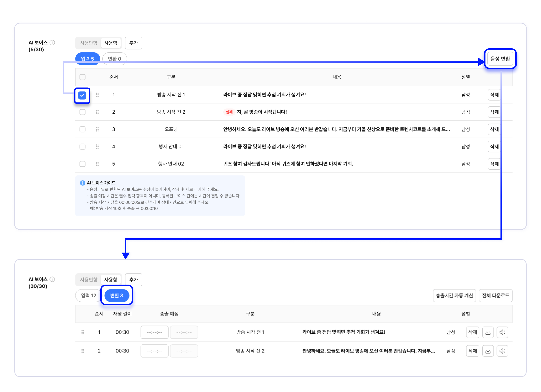Click the 전체 다운로드 button
The height and width of the screenshot is (392, 541).
495,295
